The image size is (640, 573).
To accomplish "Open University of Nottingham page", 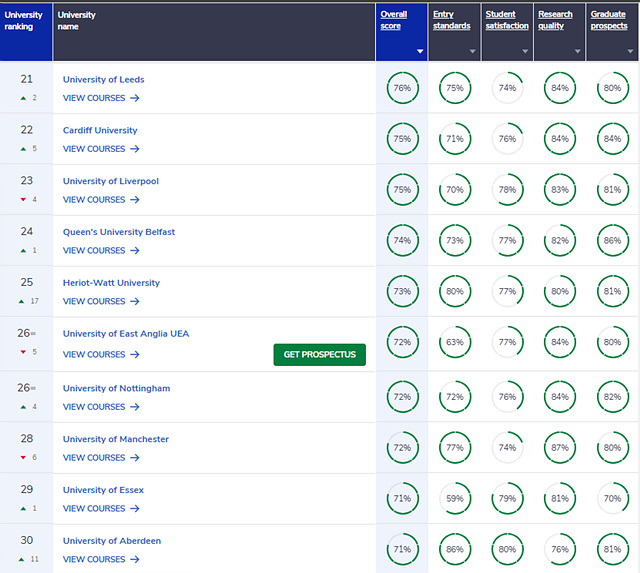I will pos(116,389).
